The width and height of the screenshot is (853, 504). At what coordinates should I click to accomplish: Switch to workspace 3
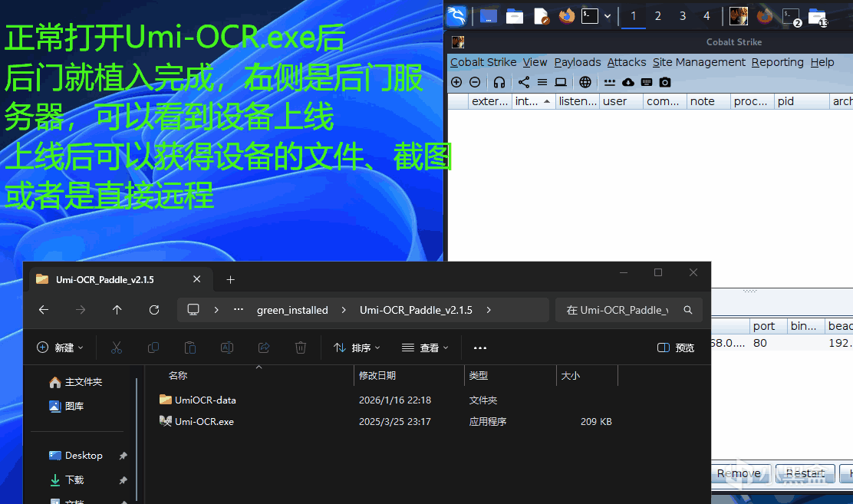point(682,16)
